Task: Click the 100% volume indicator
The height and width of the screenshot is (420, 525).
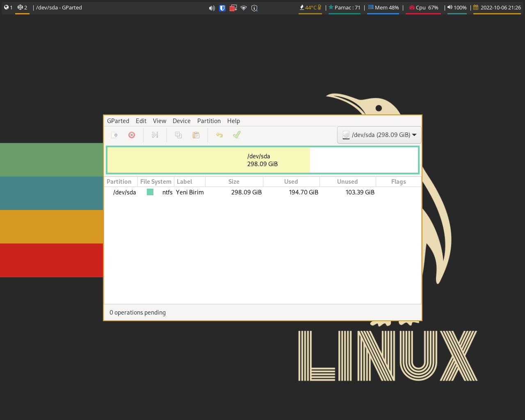Action: 457,7
